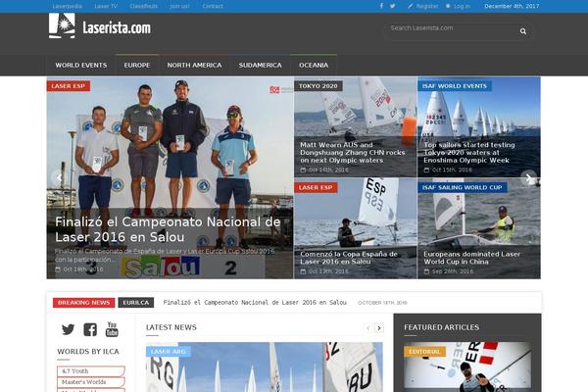The height and width of the screenshot is (392, 588).
Task: Open Europeans dominated Laser World Cup article
Action: coord(471,258)
